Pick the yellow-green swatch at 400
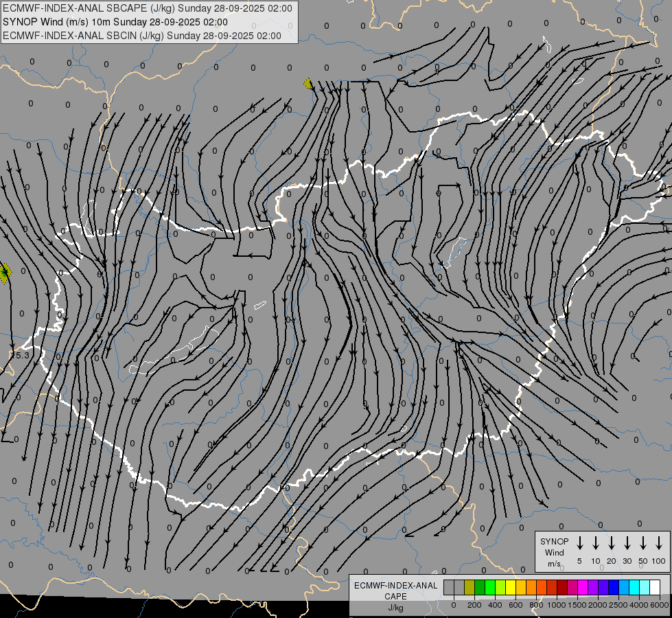This screenshot has height=618, width=672. pos(500,587)
